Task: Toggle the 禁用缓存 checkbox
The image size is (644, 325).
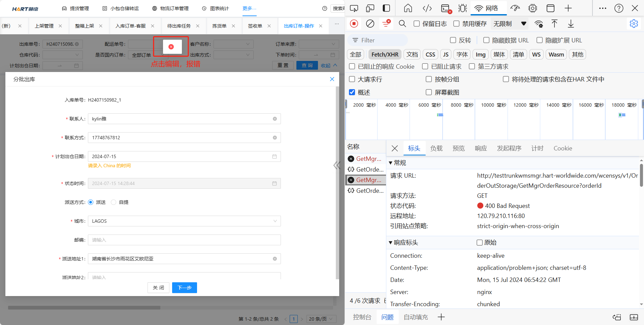Action: (456, 24)
